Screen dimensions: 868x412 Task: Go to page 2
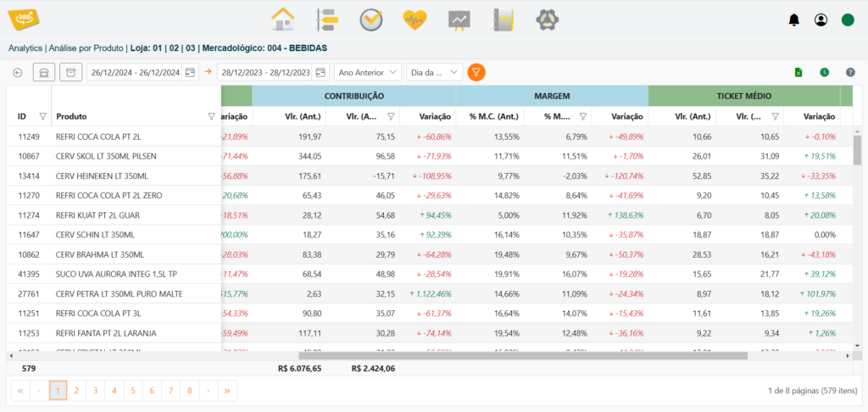point(76,391)
